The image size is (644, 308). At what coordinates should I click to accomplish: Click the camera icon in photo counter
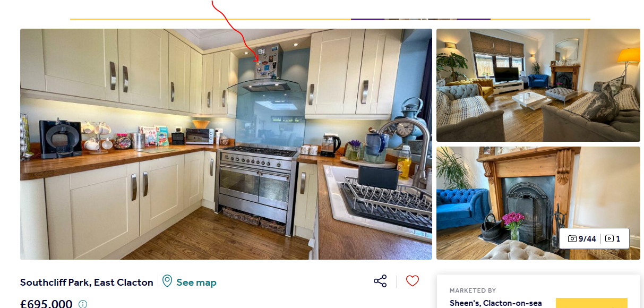point(572,238)
